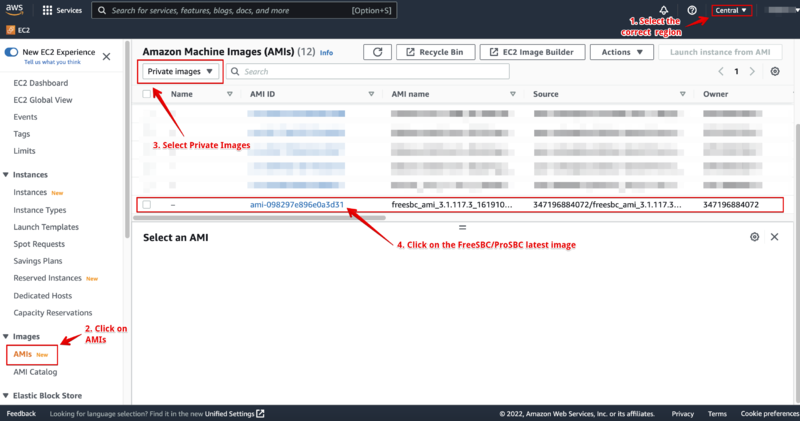Collapse the Images sidebar section
The image size is (800, 421).
point(6,337)
